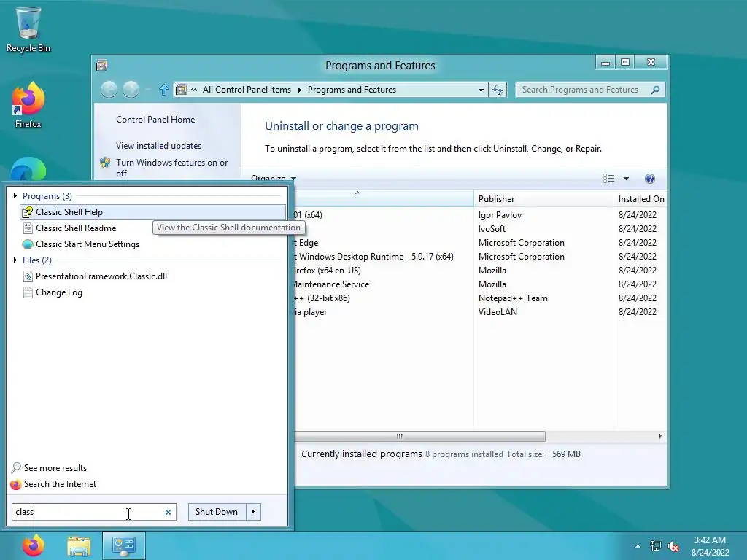Select the VideoLAN media player row
The image size is (747, 560).
(479, 312)
